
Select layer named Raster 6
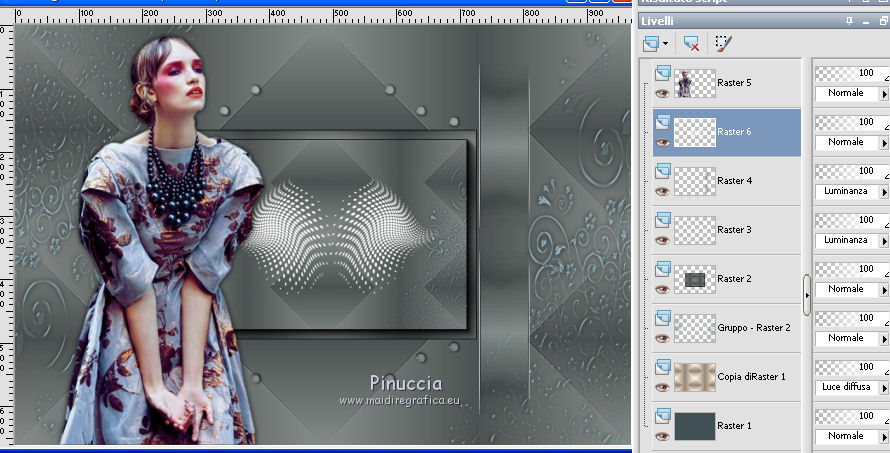(734, 132)
